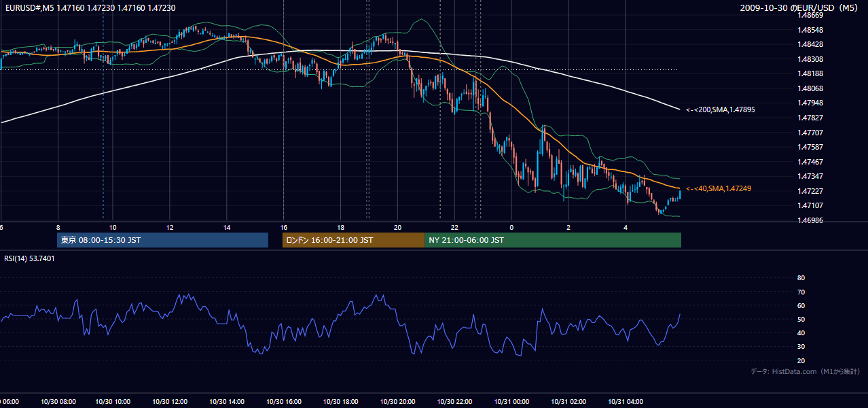Screen dimensions: 868x408
Task: Click the 50 level on RSI scale
Action: (801, 319)
